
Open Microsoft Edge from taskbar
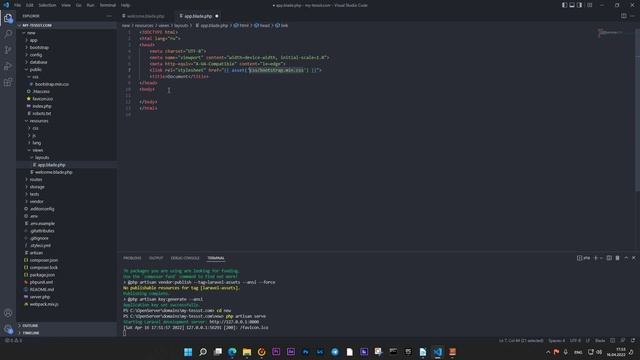tap(232, 352)
